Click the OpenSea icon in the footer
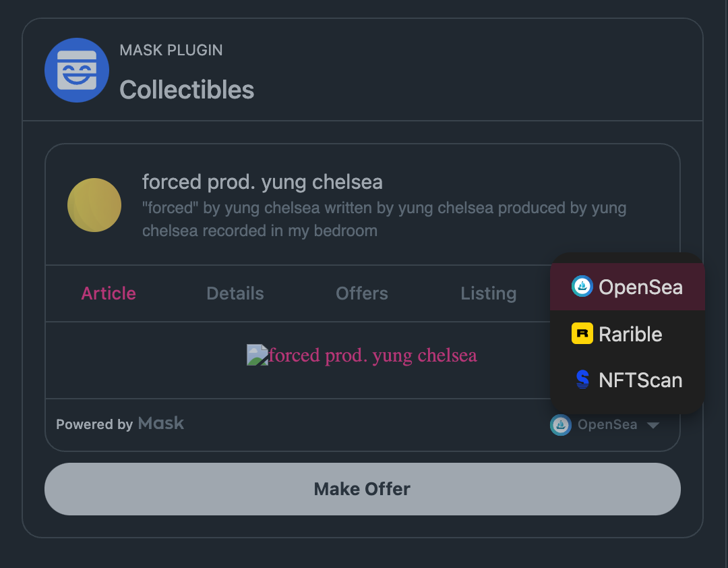Viewport: 728px width, 568px height. point(561,425)
